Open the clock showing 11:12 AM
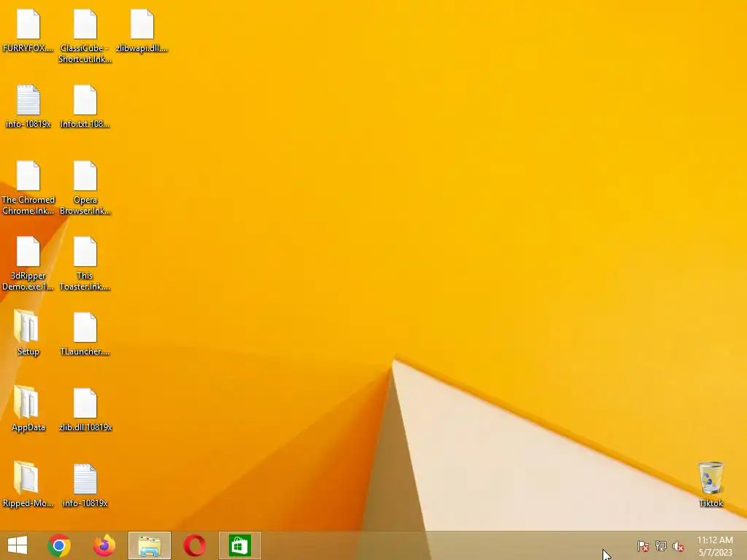 715,540
